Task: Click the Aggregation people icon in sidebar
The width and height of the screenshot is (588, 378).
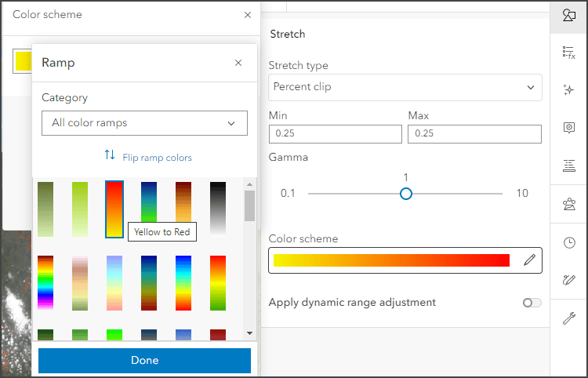Action: (x=569, y=205)
